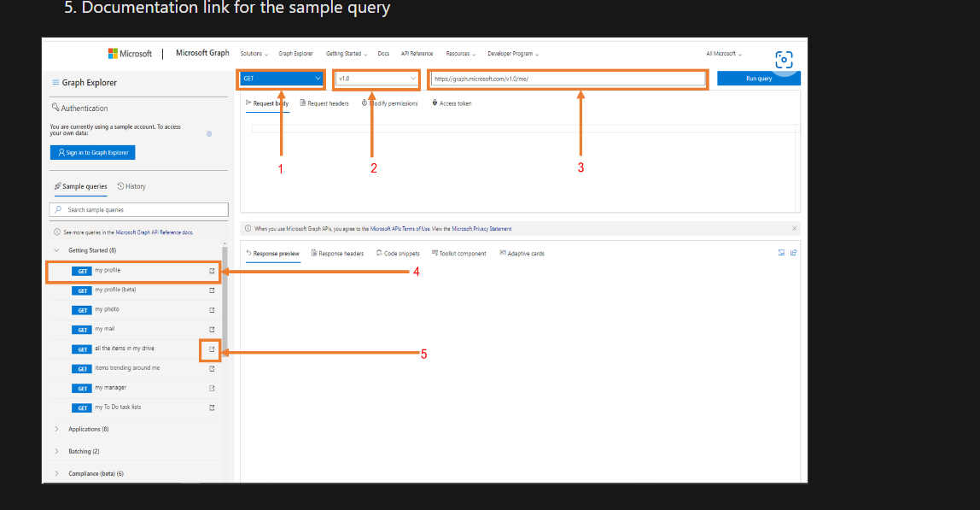Screen dimensions: 980x510
Task: Open the Code snippets tab
Action: click(398, 254)
